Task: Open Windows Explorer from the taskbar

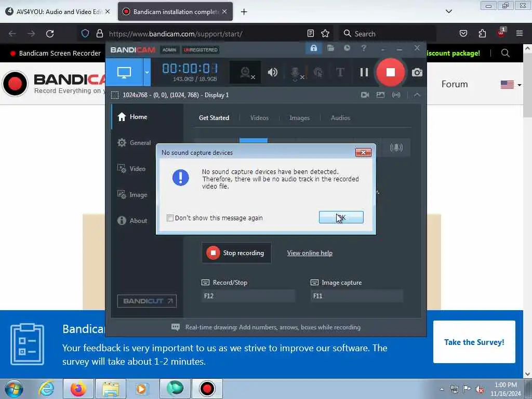Action: tap(111, 389)
